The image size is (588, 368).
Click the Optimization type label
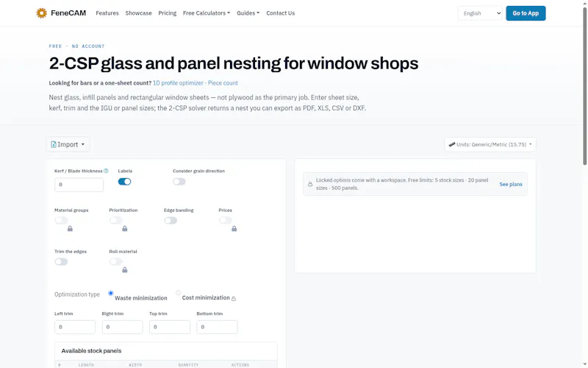click(77, 294)
